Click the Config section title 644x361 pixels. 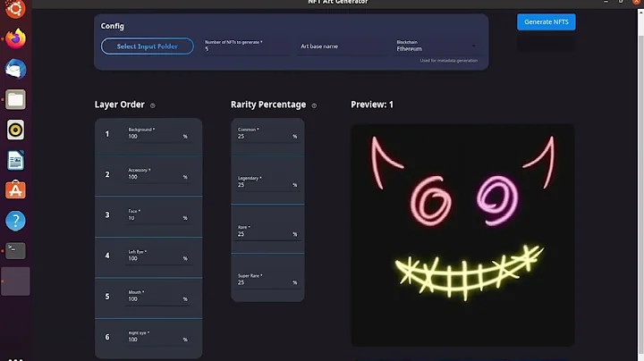pyautogui.click(x=112, y=26)
